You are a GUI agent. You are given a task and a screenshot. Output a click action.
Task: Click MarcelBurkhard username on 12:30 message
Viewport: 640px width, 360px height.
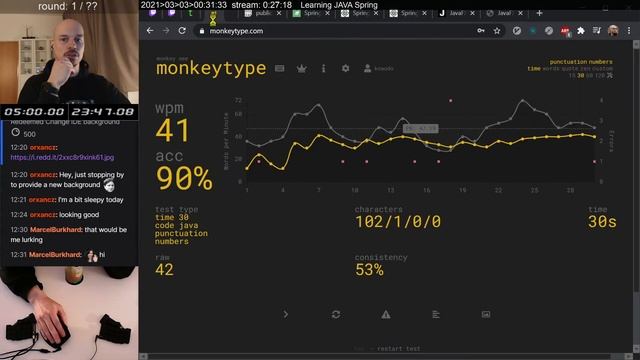(x=56, y=230)
